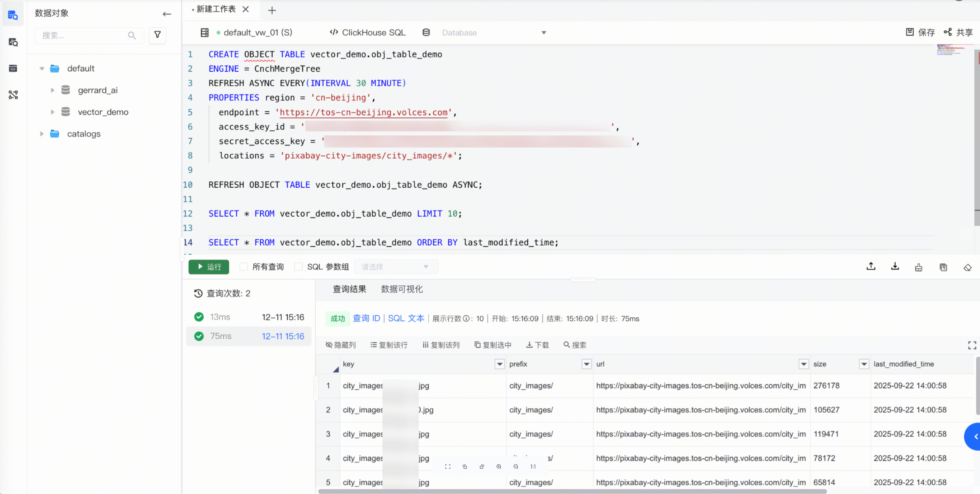Open the 请选择 parameter group dropdown

[396, 267]
